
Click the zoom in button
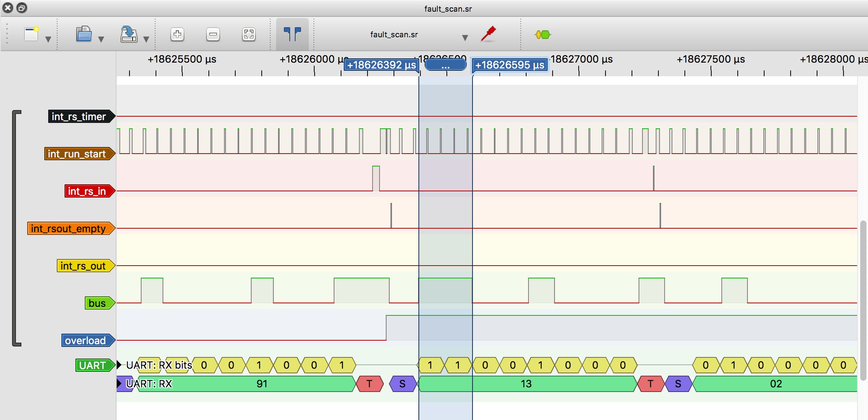click(177, 34)
